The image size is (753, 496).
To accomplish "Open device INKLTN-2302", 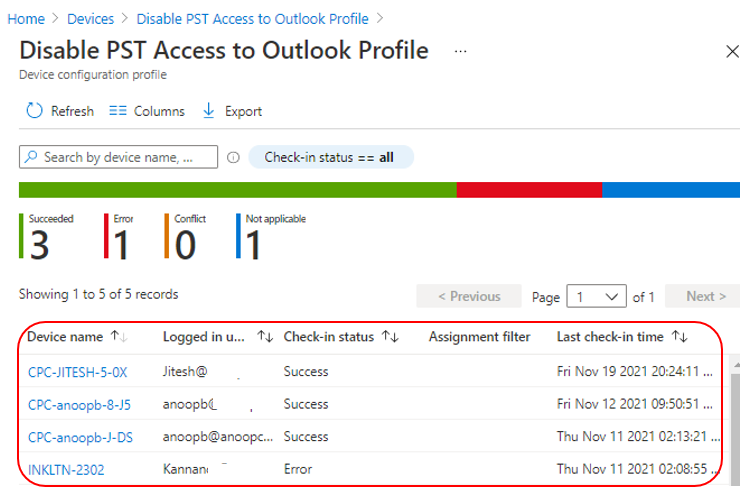I will [66, 470].
